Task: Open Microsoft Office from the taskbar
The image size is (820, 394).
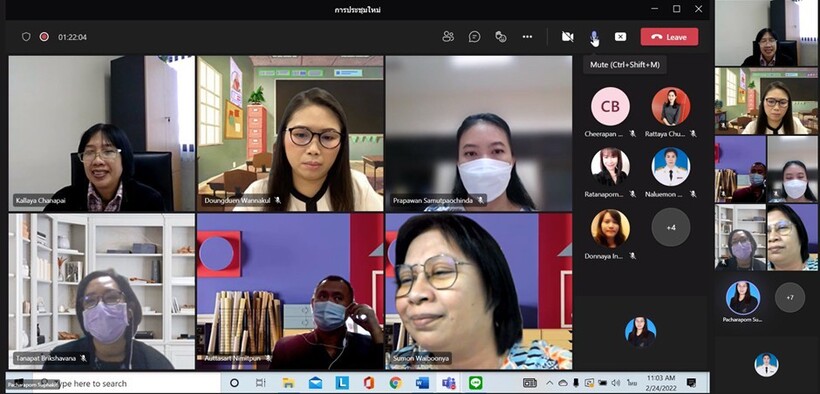Action: 369,383
